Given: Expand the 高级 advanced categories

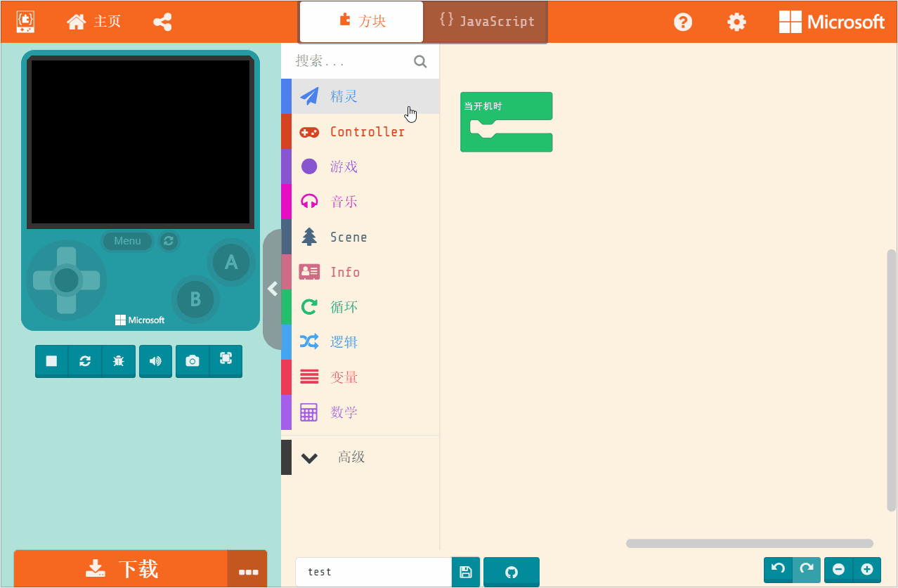Looking at the screenshot, I should point(360,457).
